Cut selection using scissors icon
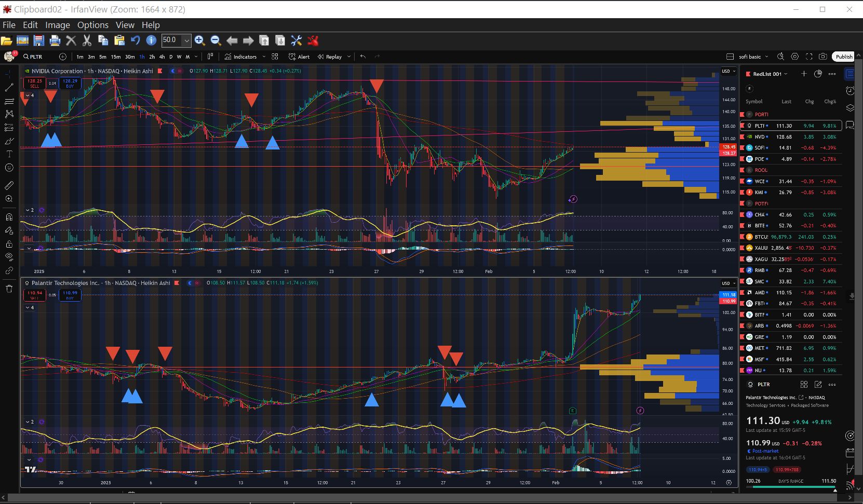The image size is (863, 504). (x=87, y=40)
